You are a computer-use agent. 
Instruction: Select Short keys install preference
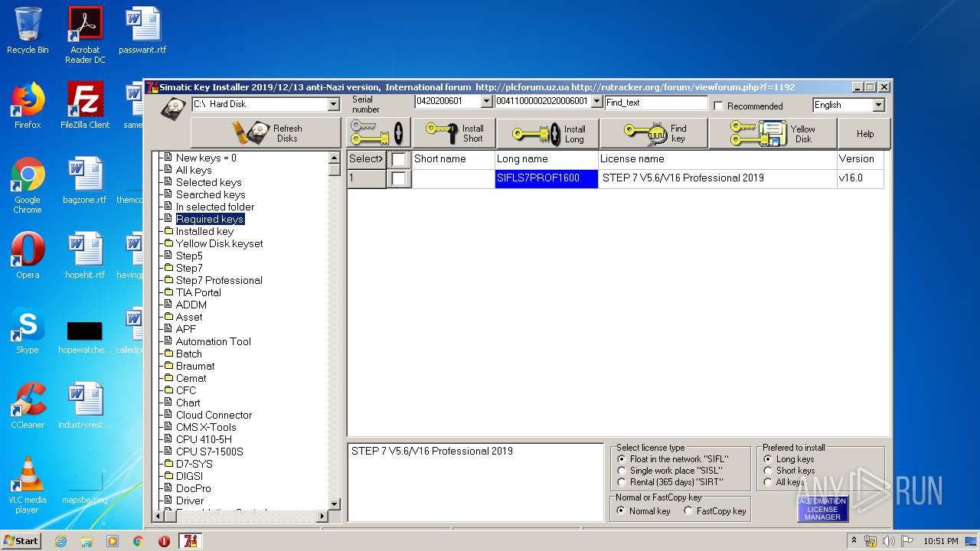pyautogui.click(x=768, y=471)
